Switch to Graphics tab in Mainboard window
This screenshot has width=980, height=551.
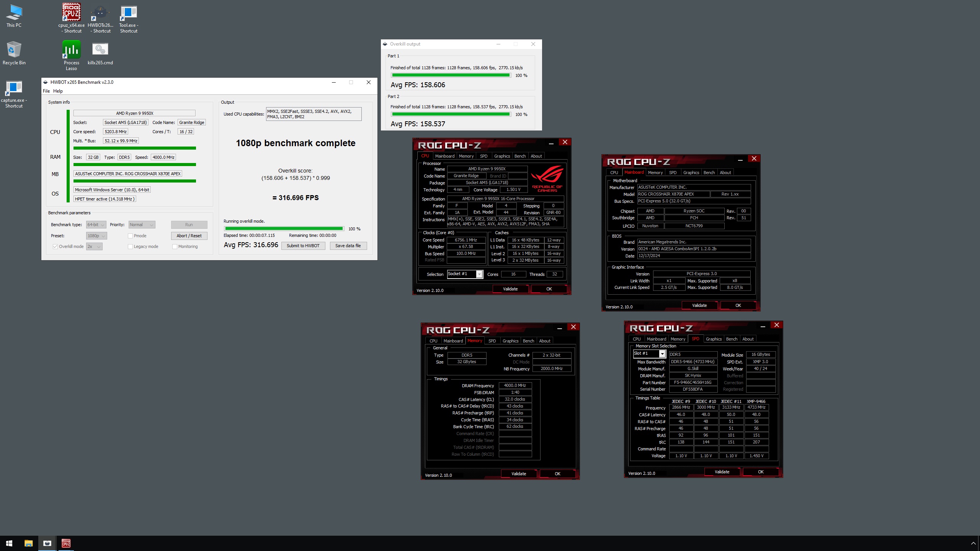click(691, 173)
